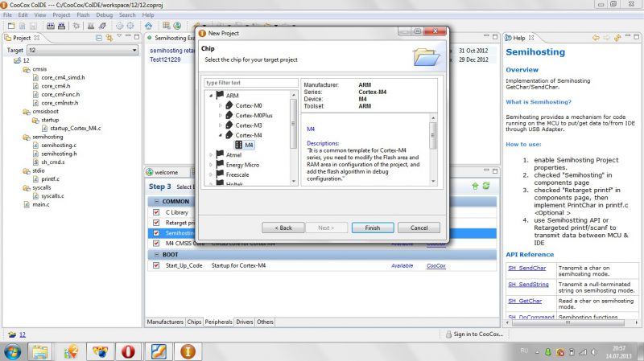
Task: Click the CooCox CoIDE taskbar icon
Action: pyautogui.click(x=188, y=351)
